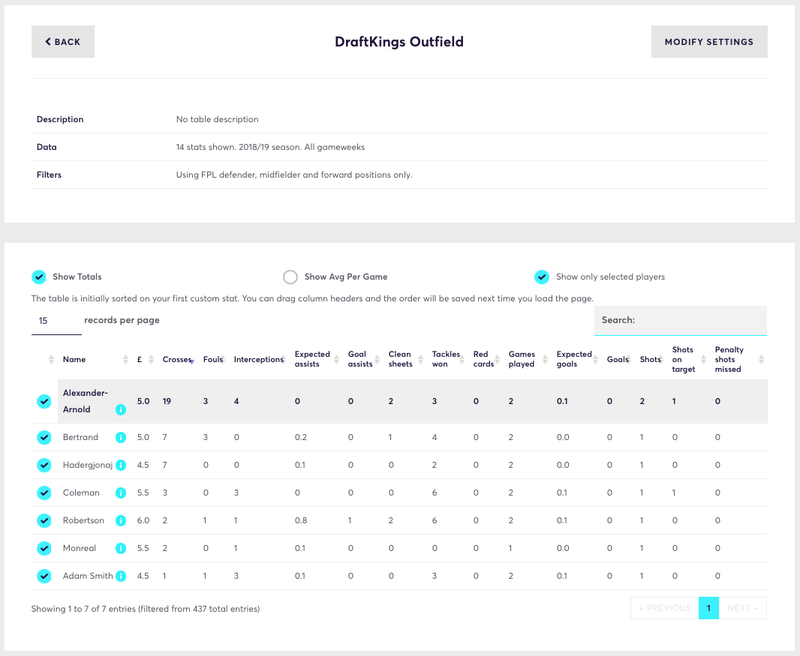Click the Coleman player name
This screenshot has height=656, width=800.
[81, 493]
